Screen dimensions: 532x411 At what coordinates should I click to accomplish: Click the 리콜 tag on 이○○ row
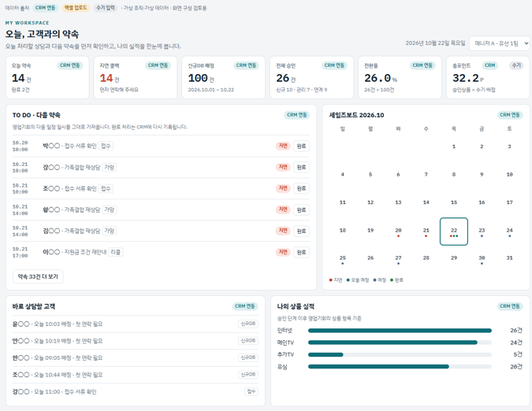click(115, 252)
